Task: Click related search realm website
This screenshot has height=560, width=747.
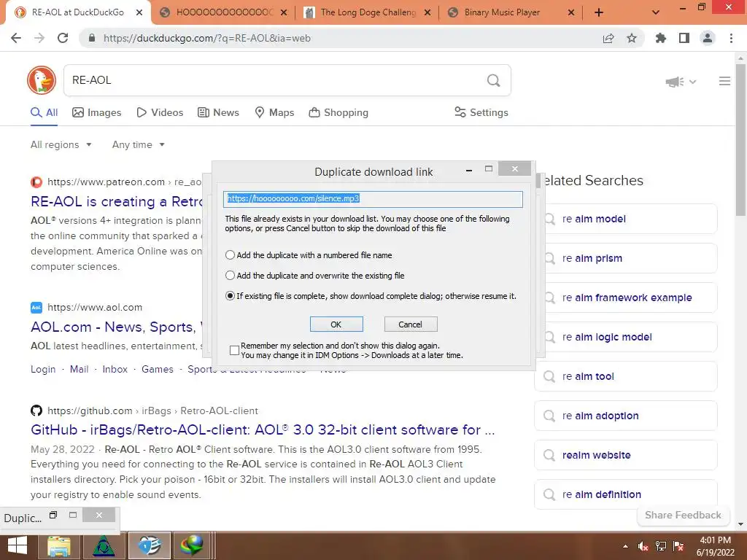Action: 625,455
